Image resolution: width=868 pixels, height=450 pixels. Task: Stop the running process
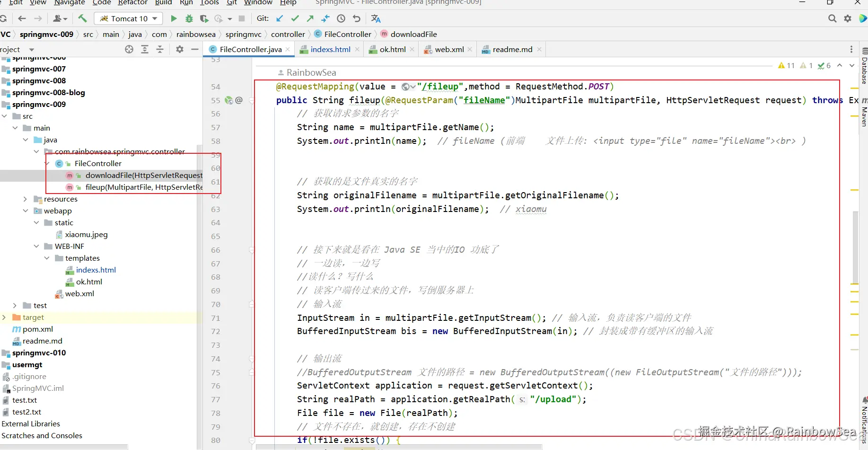point(242,18)
